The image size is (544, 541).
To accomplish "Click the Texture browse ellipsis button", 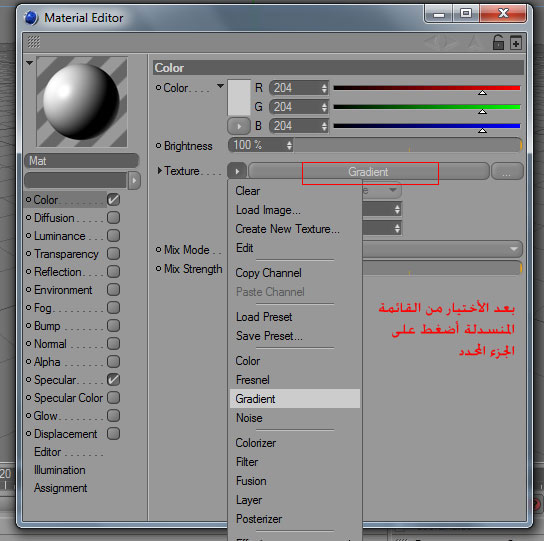I will [x=507, y=171].
